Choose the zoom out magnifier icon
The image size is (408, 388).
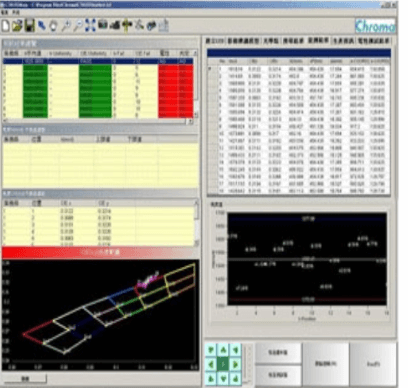click(x=78, y=26)
